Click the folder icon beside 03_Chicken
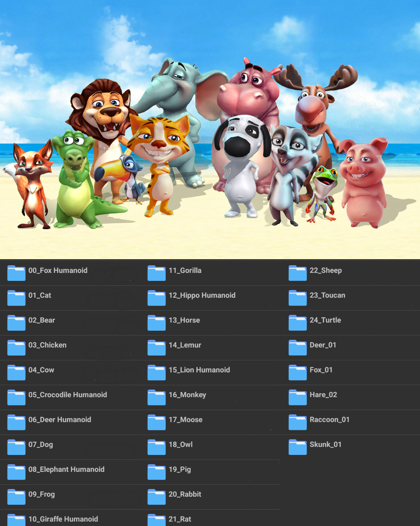Screen dimensions: 420x526 (16, 347)
